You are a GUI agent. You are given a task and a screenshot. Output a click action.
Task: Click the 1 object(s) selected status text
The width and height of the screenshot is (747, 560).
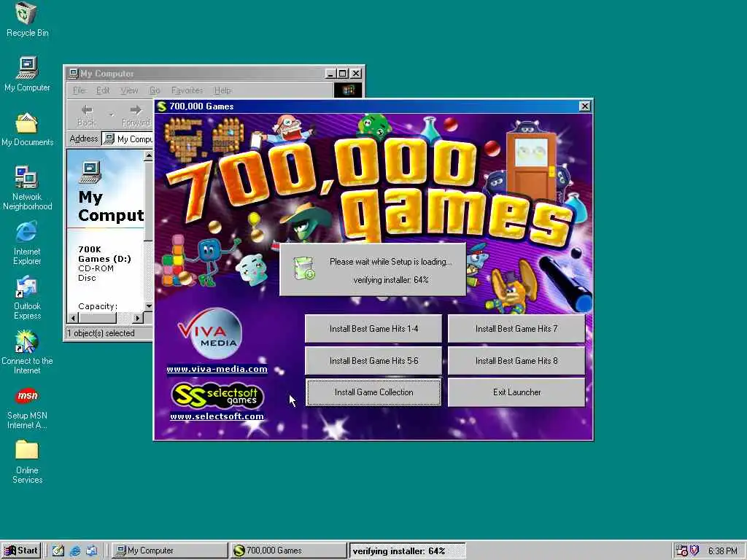[x=101, y=332]
